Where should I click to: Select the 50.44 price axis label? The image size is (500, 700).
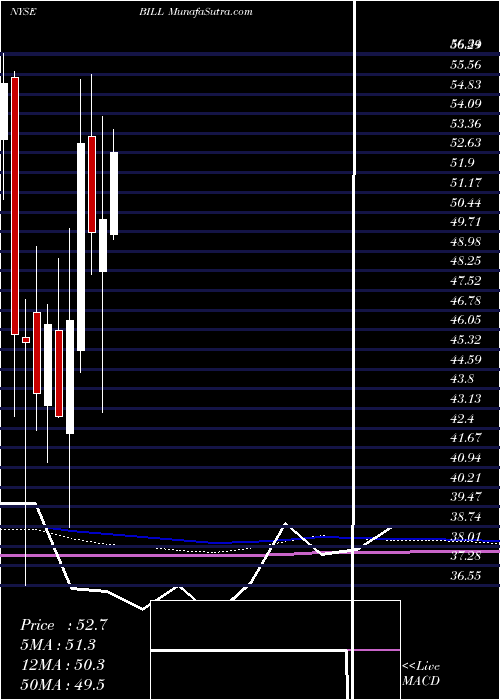(x=466, y=203)
